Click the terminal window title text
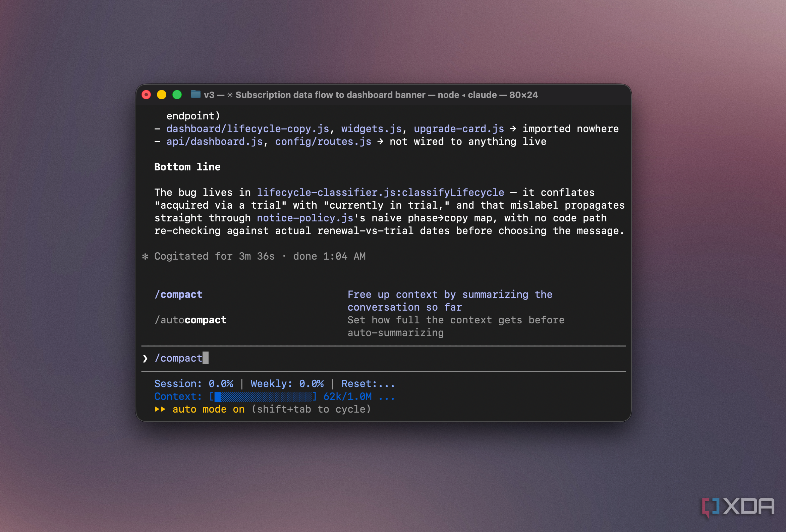786x532 pixels. (x=371, y=95)
